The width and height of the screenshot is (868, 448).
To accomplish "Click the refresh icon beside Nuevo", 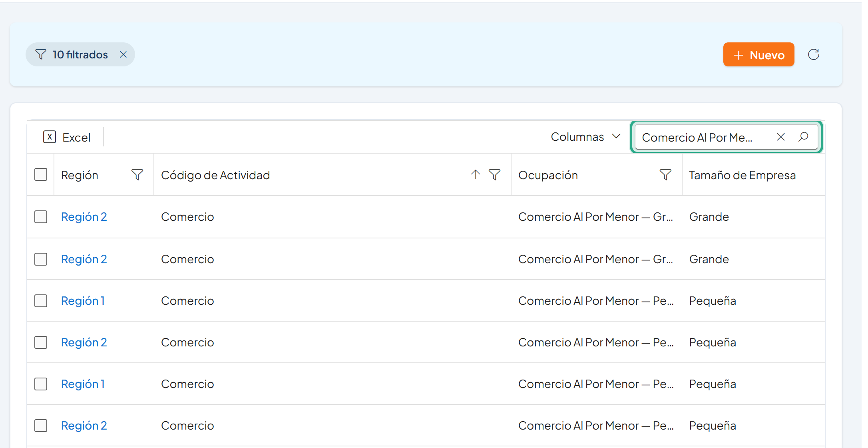I will (x=814, y=54).
